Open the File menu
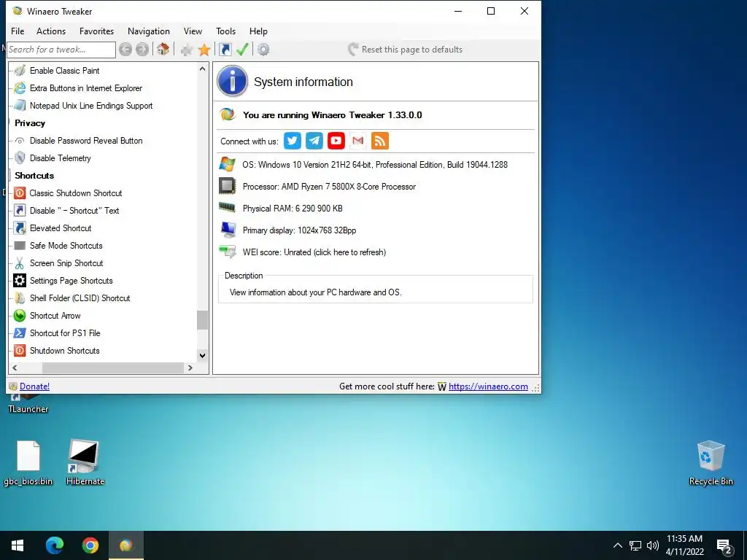This screenshot has height=560, width=747. (x=18, y=31)
